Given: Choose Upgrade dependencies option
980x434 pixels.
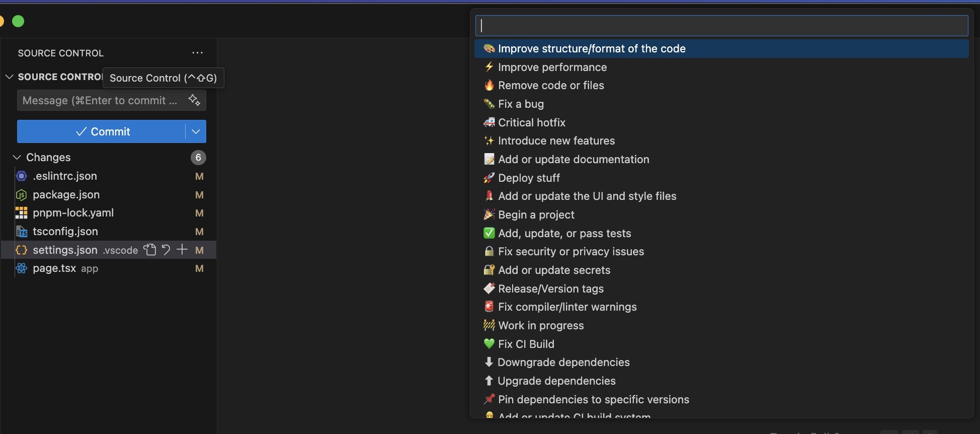Looking at the screenshot, I should tap(721, 381).
